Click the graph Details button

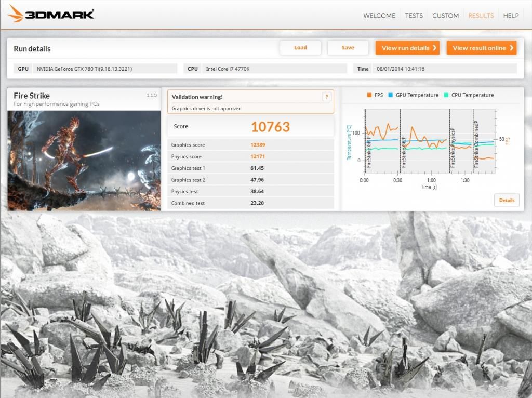tap(507, 200)
